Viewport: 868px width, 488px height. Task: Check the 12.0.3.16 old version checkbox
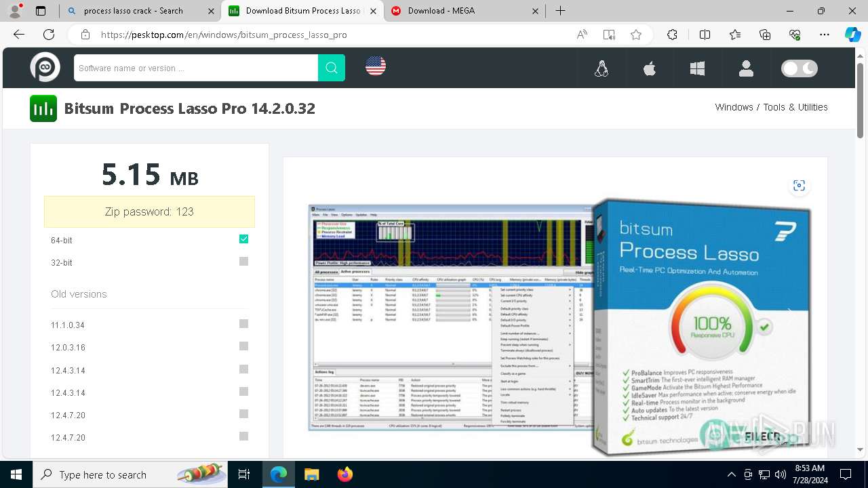coord(243,346)
